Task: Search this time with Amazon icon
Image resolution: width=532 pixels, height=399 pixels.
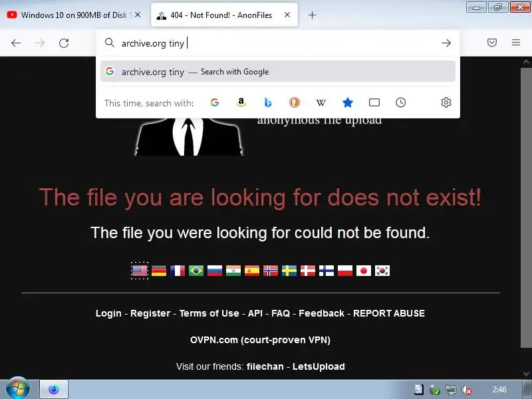Action: coord(241,102)
